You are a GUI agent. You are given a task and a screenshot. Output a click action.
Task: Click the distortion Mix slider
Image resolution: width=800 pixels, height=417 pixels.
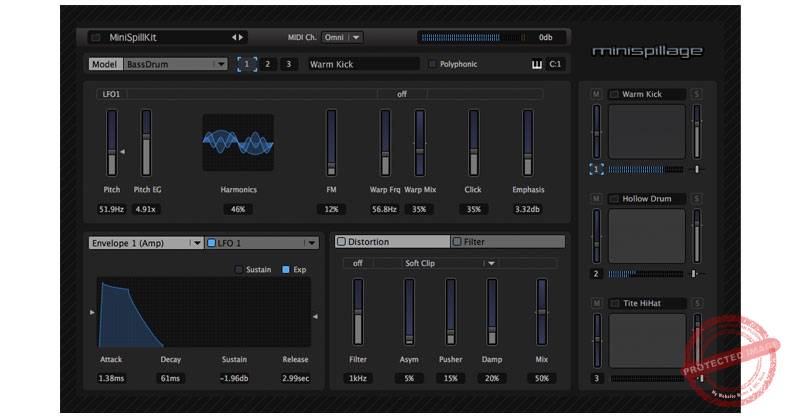[x=542, y=312]
